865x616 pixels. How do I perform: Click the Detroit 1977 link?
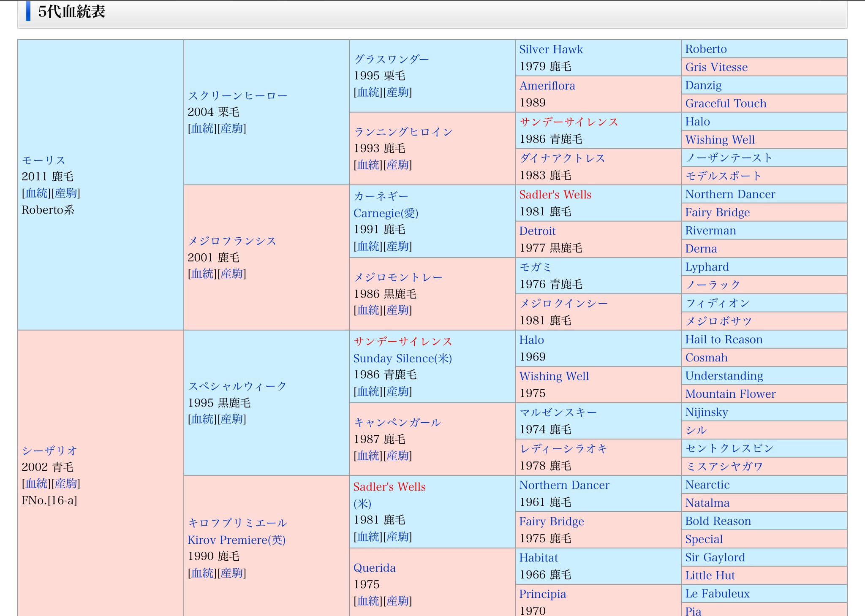click(x=537, y=231)
